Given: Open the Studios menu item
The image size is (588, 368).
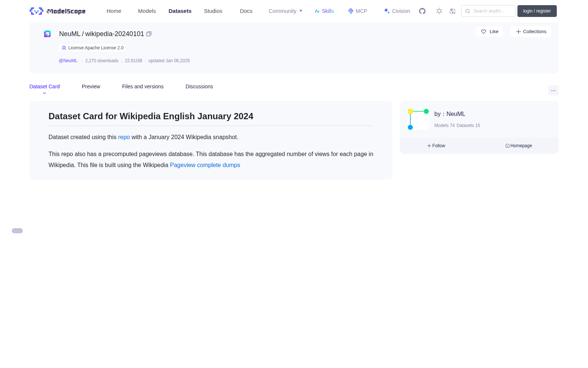Looking at the screenshot, I should pyautogui.click(x=213, y=11).
